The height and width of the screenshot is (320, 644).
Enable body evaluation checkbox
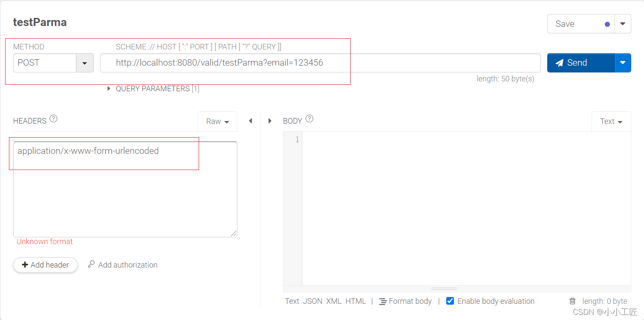(x=450, y=301)
